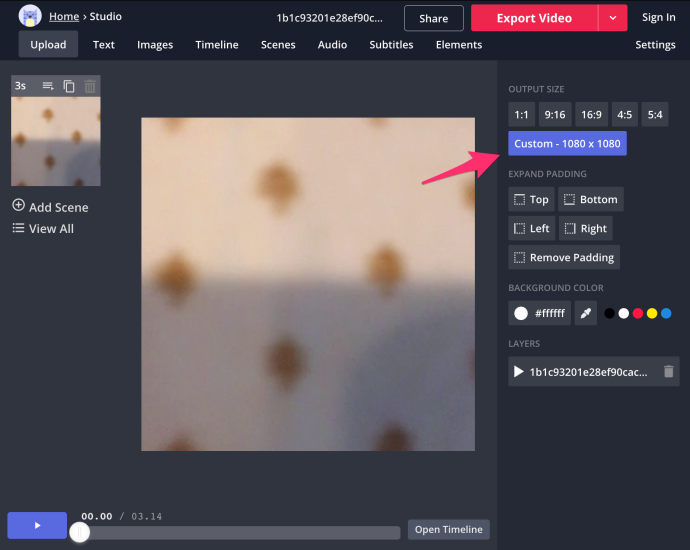Select the 3s scene thumbnail
The image size is (690, 550).
click(56, 141)
